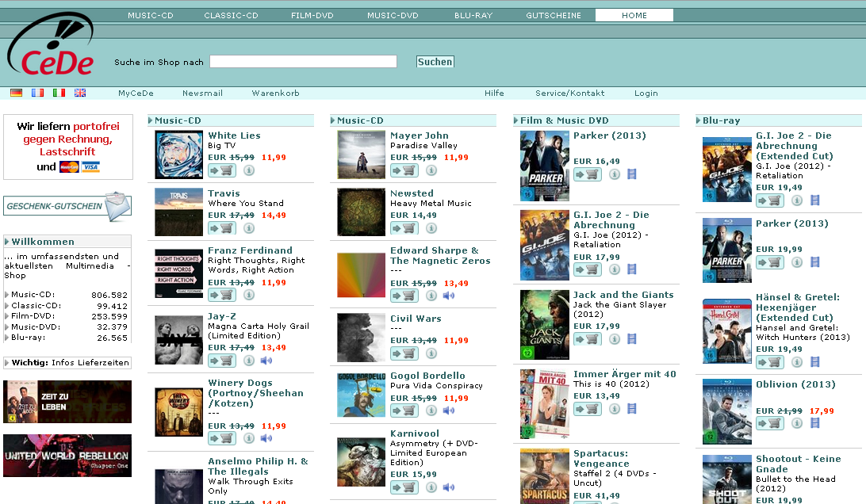Screen dimensions: 866x504
Task: Switch language to German flag
Action: [16, 93]
